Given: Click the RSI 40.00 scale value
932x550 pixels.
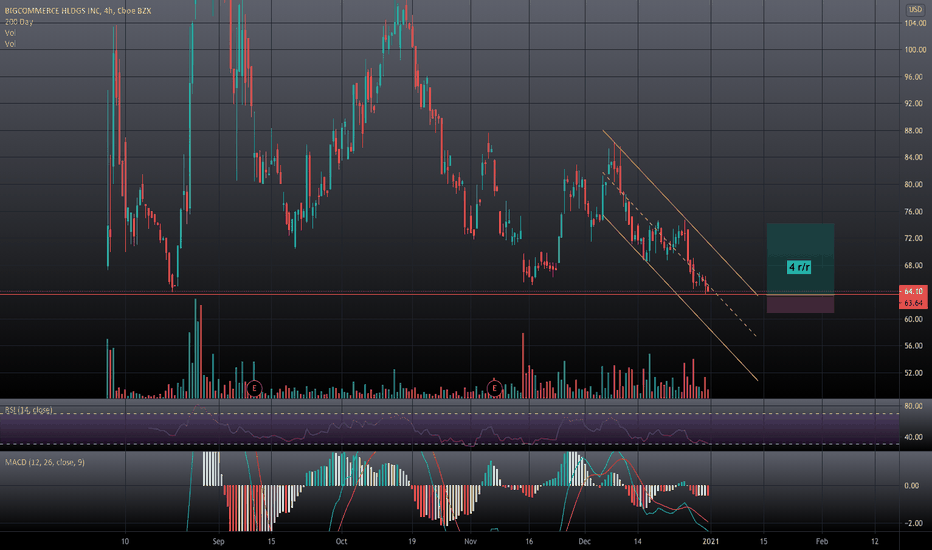Looking at the screenshot, I should point(914,437).
